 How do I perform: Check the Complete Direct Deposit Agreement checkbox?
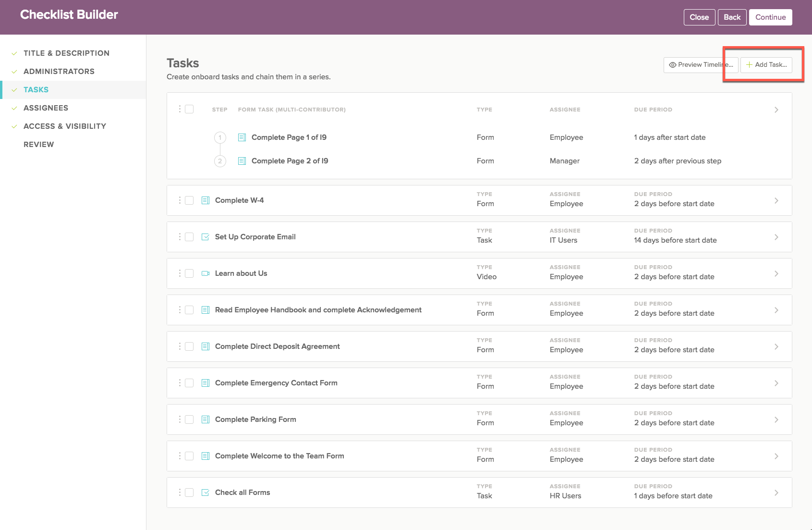[x=189, y=346]
